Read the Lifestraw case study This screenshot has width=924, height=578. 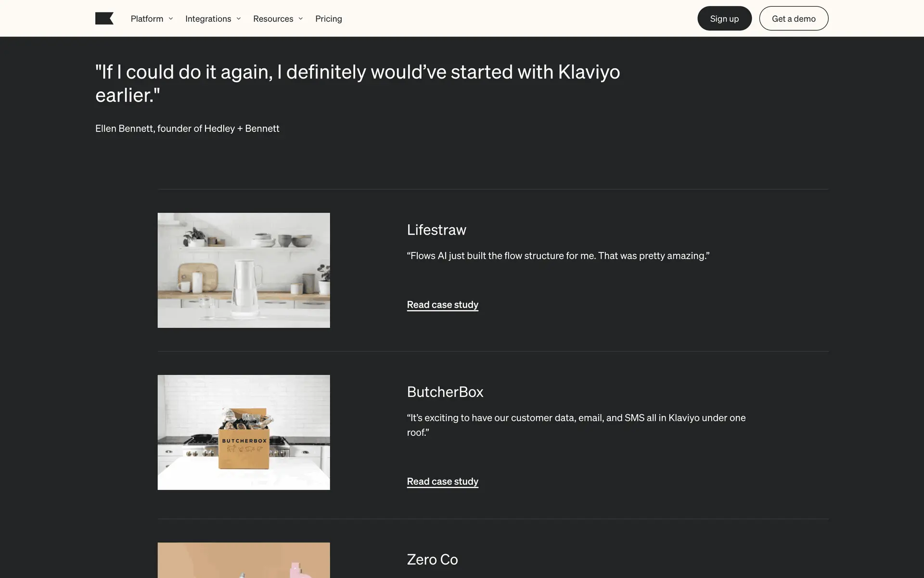click(442, 305)
